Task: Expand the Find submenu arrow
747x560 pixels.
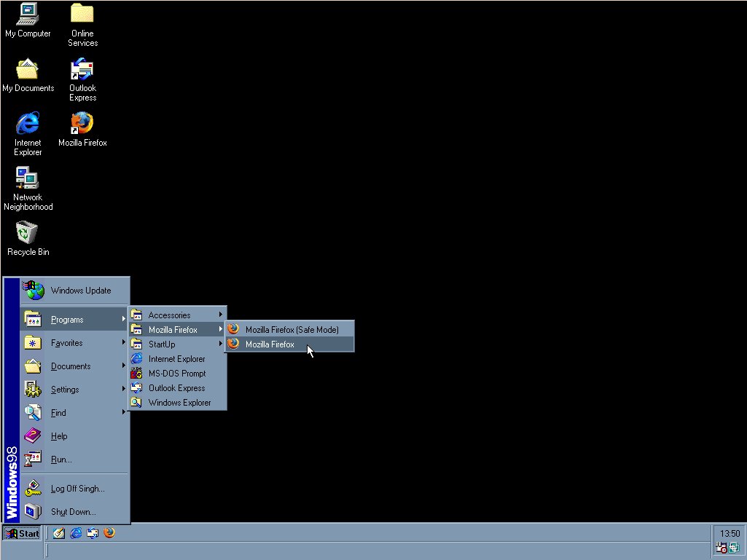Action: [123, 412]
